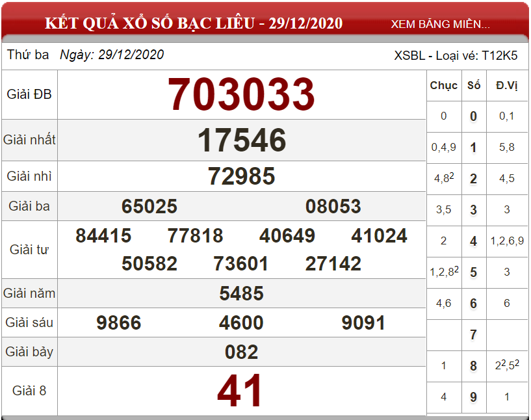Viewport: 531px width, 420px height.
Task: Click the XEM BẢNG MIỀN link
Action: pyautogui.click(x=440, y=24)
